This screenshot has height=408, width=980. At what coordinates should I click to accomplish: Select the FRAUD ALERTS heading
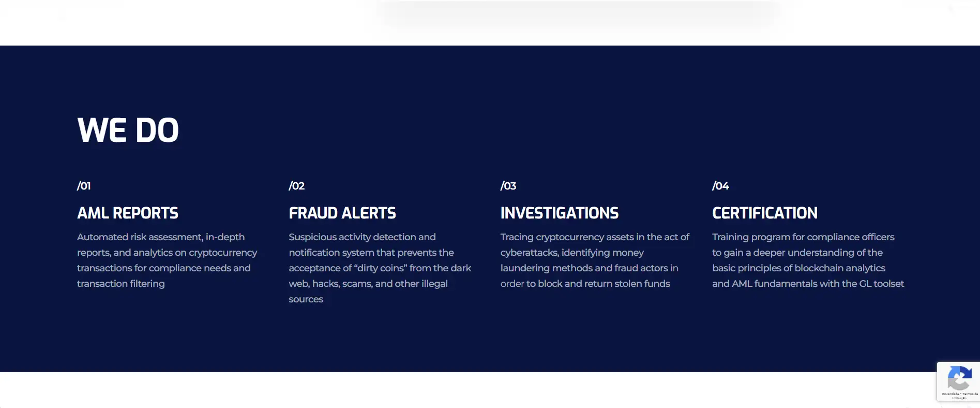click(342, 213)
